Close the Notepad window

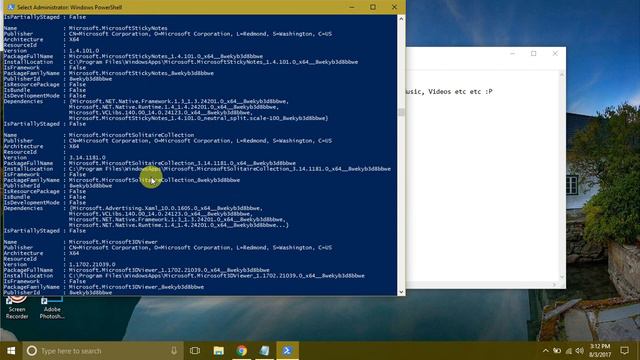(x=555, y=53)
